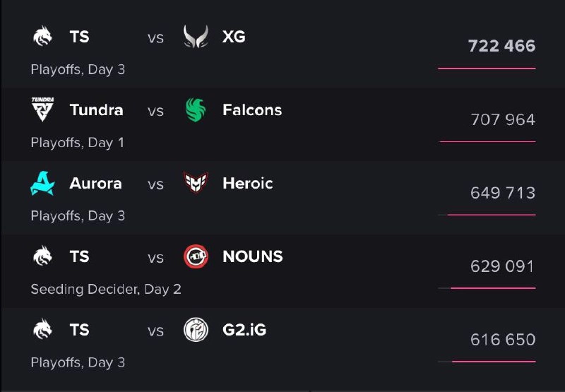This screenshot has width=565, height=392.
Task: Click the 649 713 viewers bar
Action: click(x=487, y=215)
